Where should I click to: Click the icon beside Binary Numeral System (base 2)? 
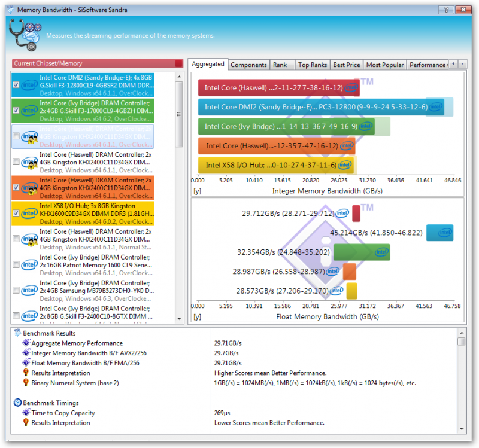pyautogui.click(x=26, y=383)
